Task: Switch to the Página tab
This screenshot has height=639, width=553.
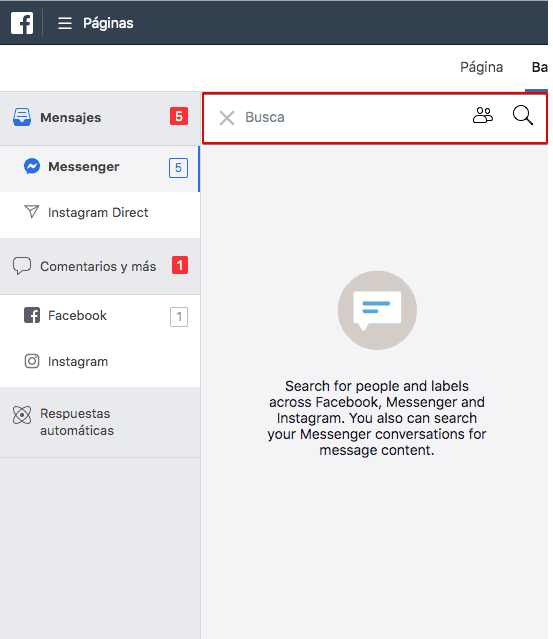Action: click(481, 67)
